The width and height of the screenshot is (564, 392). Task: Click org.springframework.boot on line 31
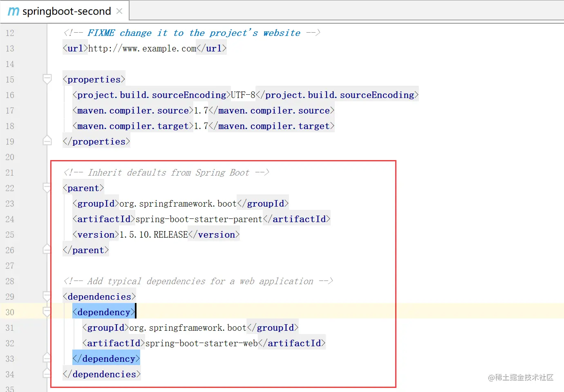click(x=188, y=328)
